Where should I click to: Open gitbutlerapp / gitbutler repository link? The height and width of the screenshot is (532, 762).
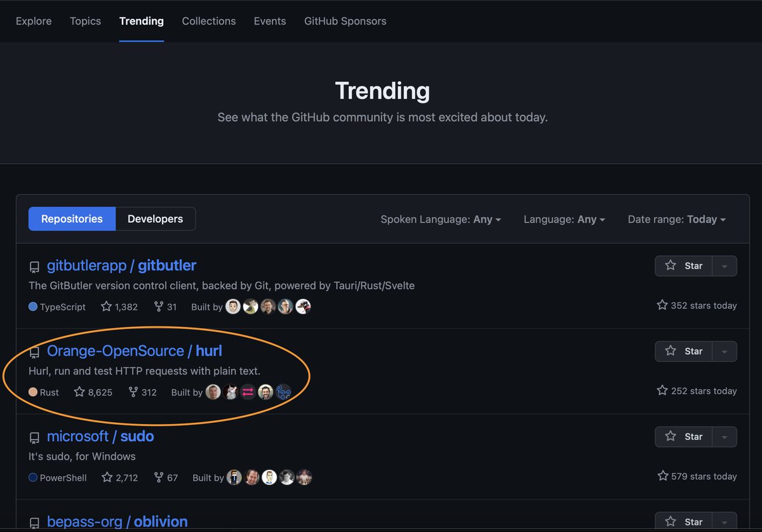click(121, 265)
